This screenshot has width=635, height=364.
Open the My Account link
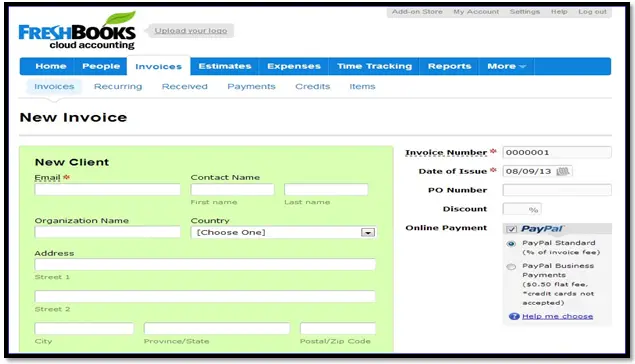pos(476,12)
